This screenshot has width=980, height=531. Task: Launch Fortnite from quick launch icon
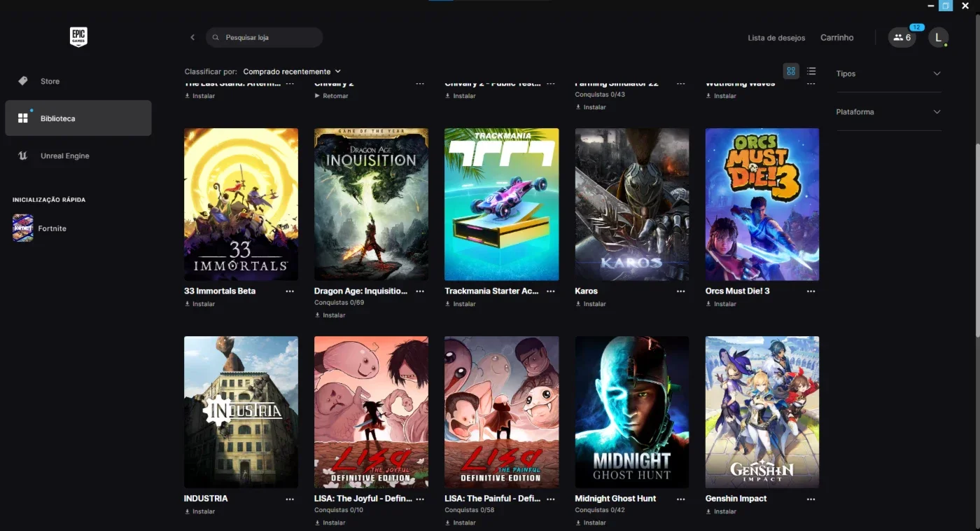coord(23,228)
